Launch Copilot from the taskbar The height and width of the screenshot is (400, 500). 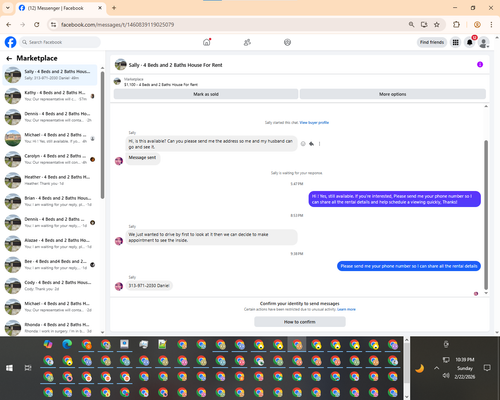coord(48,344)
